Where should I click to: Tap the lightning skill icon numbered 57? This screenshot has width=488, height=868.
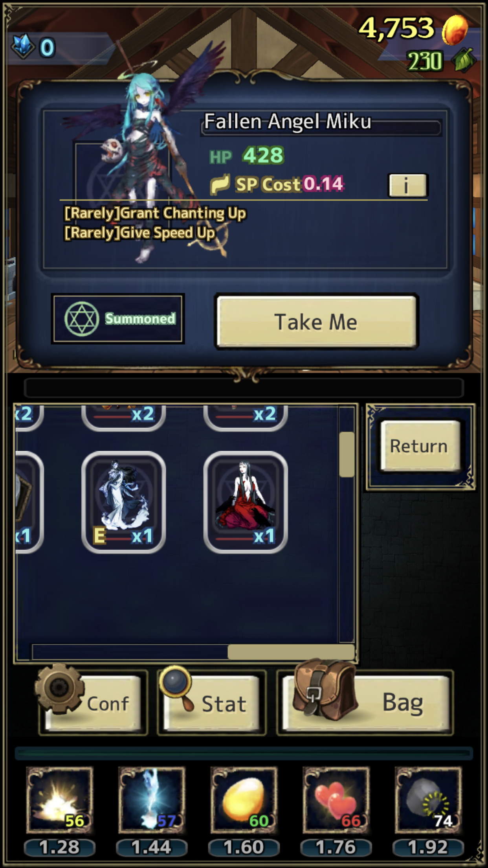coord(152,800)
